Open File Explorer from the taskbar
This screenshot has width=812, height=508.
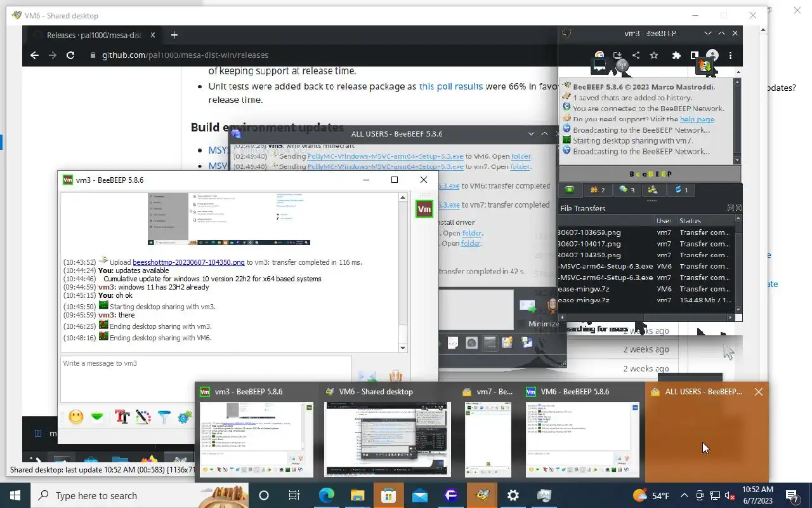point(357,495)
